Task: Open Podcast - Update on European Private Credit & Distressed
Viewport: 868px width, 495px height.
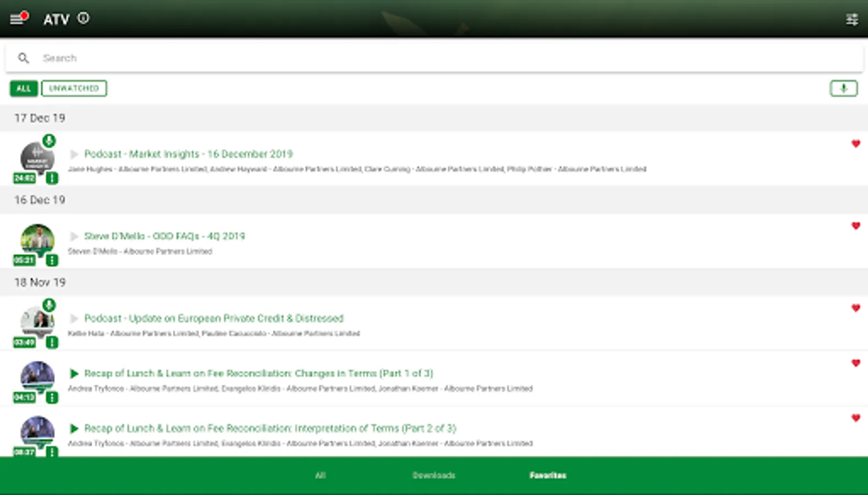Action: [x=213, y=318]
